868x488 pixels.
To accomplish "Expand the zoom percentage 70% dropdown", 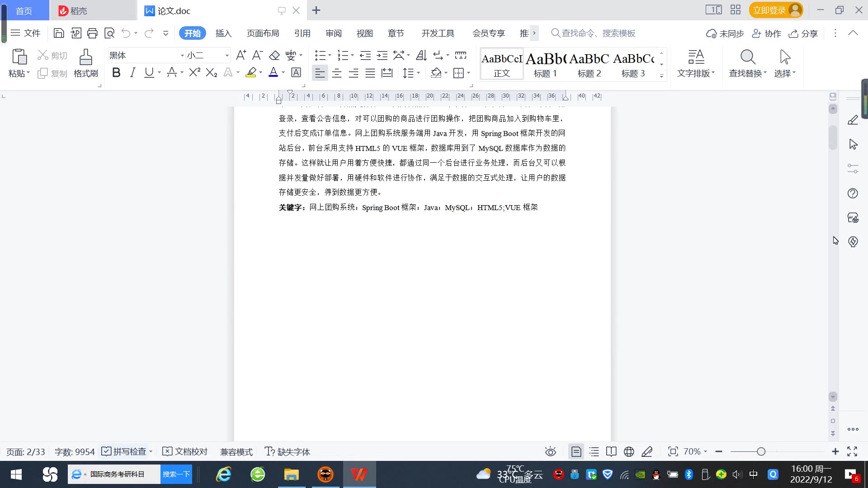I will pyautogui.click(x=695, y=452).
